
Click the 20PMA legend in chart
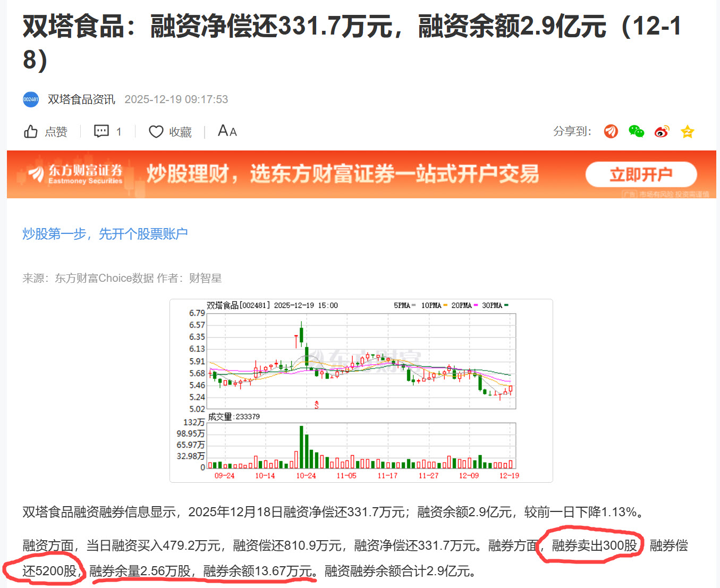[x=464, y=305]
